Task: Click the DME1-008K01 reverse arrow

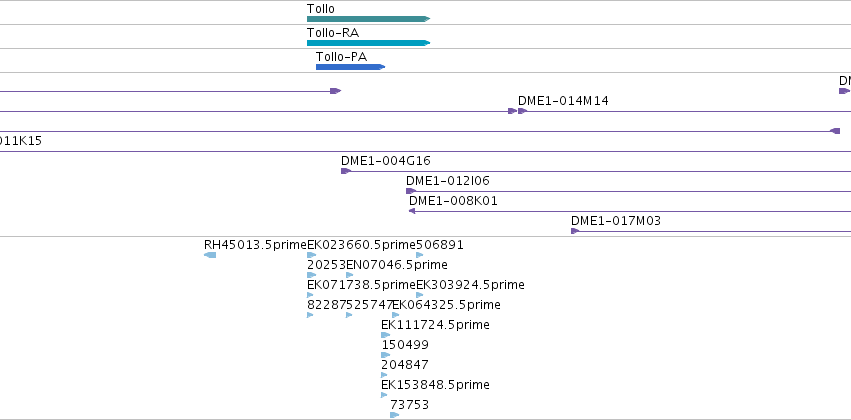Action: (x=412, y=211)
